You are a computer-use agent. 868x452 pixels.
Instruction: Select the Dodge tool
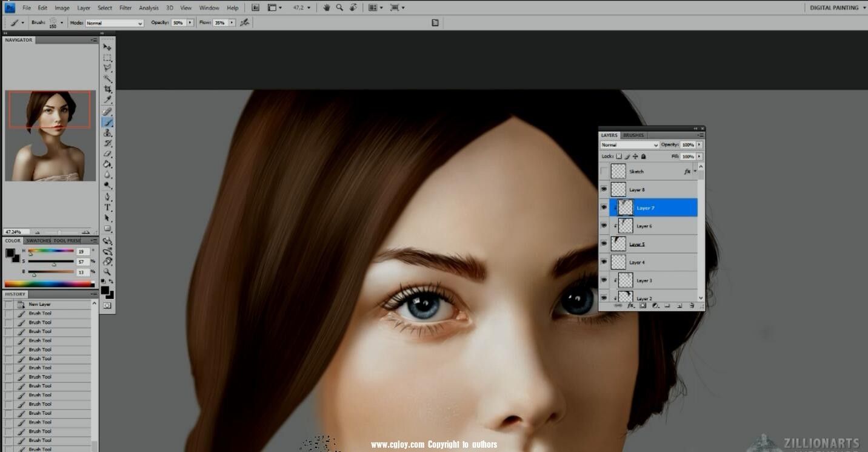click(107, 185)
